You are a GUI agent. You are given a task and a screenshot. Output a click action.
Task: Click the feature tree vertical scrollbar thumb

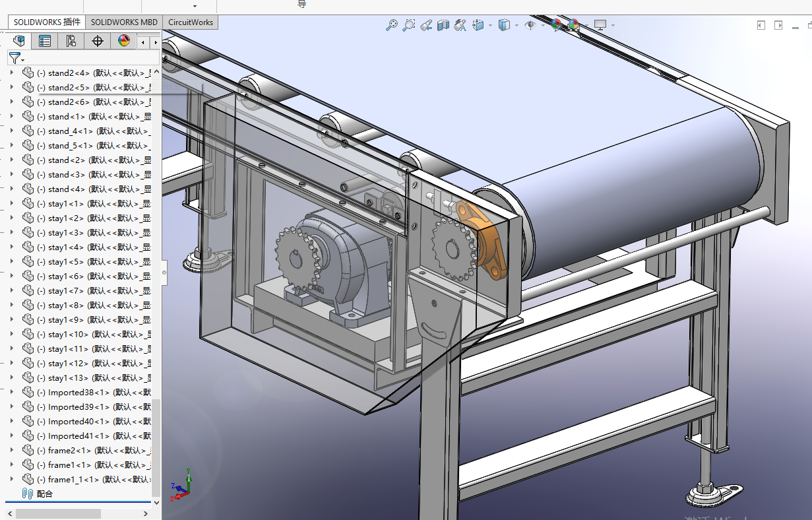[156, 447]
